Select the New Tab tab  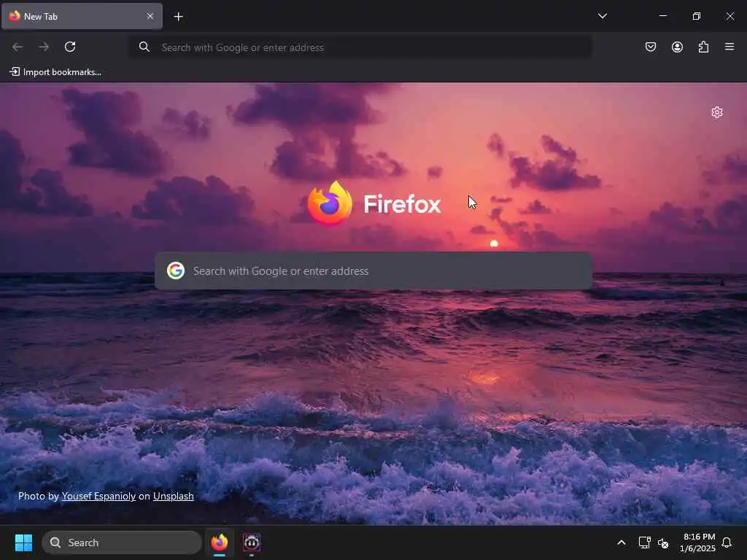coord(82,16)
